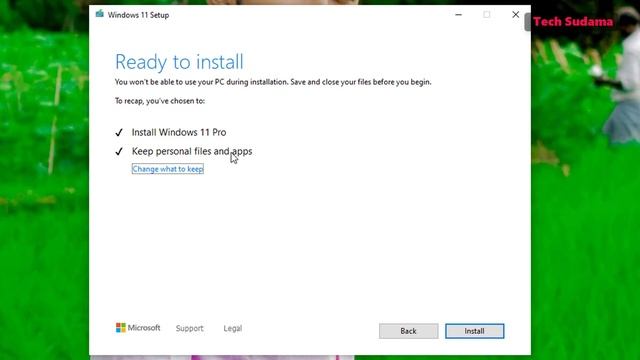
Task: Click the Windows 11 Setup title bar icon
Action: pos(100,14)
